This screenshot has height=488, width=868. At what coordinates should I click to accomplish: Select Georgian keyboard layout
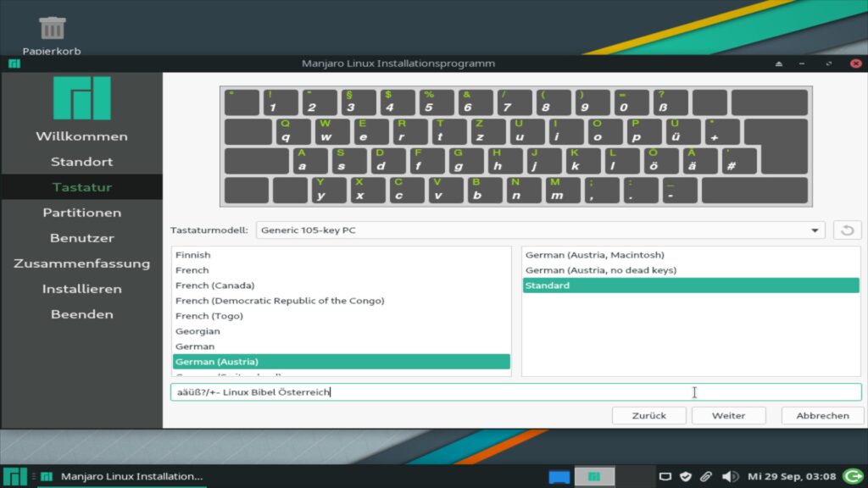coord(341,331)
